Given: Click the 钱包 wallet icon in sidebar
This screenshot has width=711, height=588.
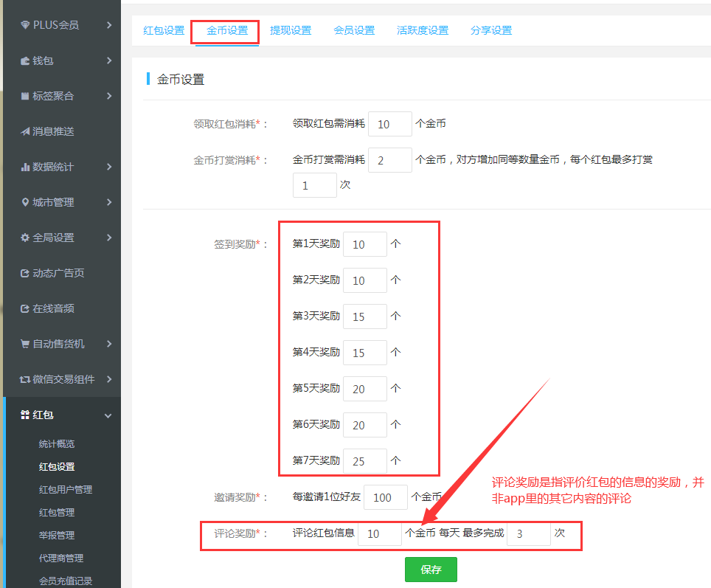Looking at the screenshot, I should pos(25,60).
